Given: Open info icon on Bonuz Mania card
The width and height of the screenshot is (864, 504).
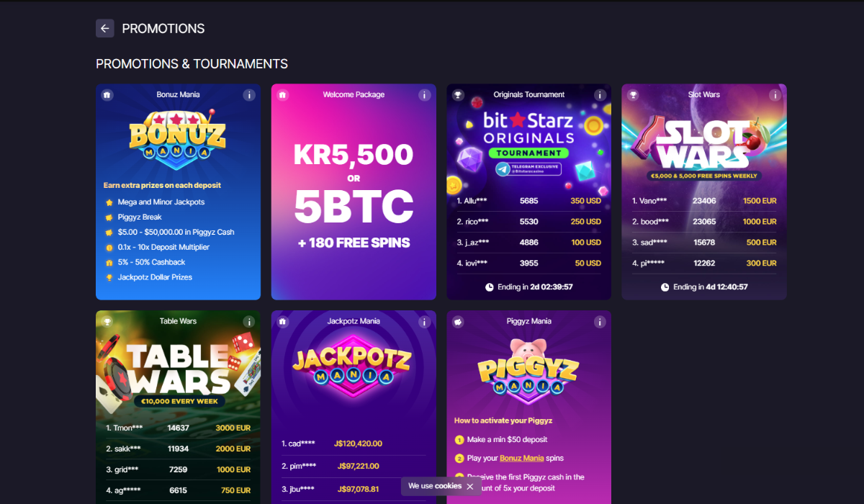Looking at the screenshot, I should pyautogui.click(x=249, y=95).
